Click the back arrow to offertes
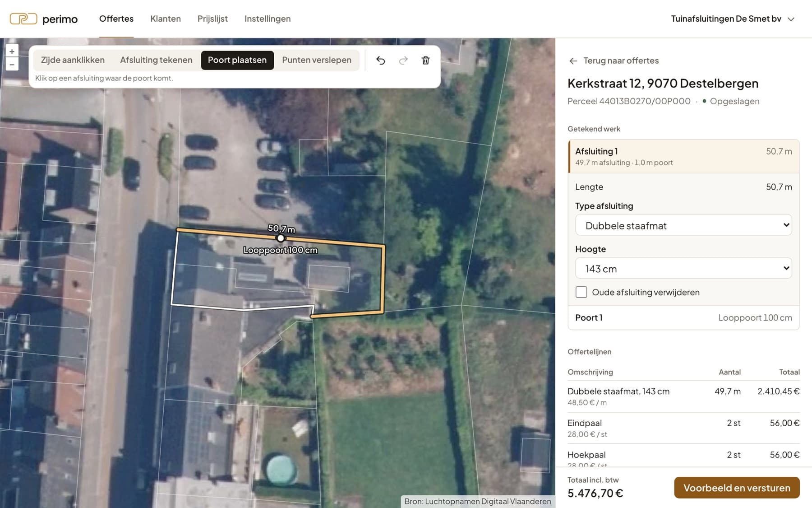This screenshot has width=812, height=508. point(573,61)
